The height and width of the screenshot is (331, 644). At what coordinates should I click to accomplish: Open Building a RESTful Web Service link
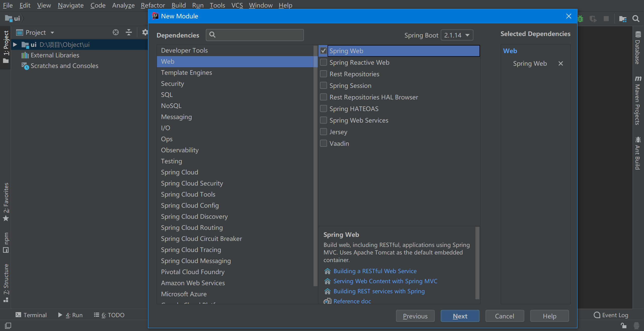tap(375, 271)
